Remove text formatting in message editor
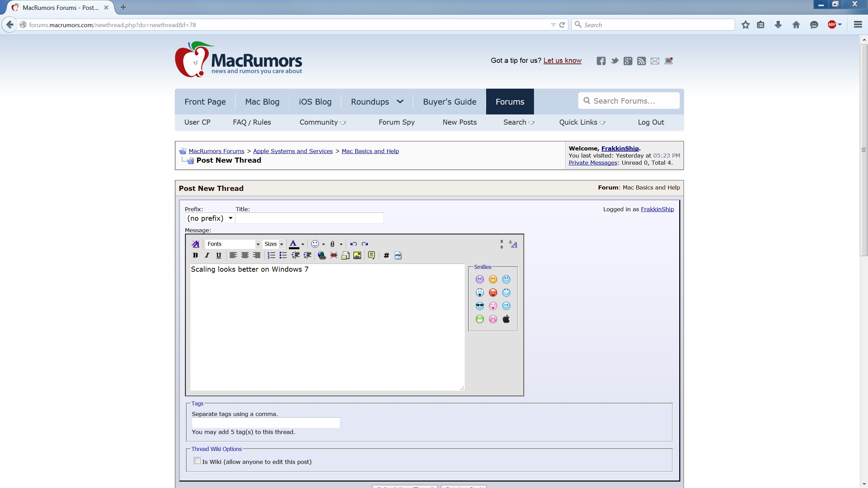Viewport: 868px width, 488px height. [x=196, y=244]
